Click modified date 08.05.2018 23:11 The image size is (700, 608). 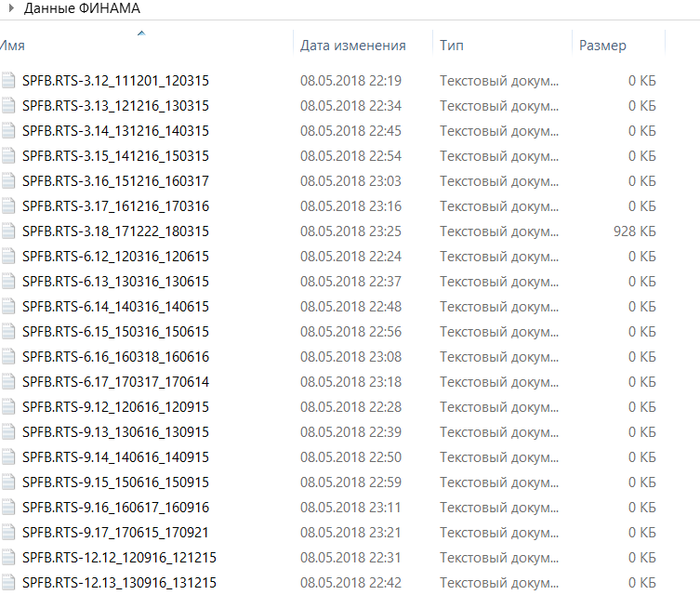[350, 508]
